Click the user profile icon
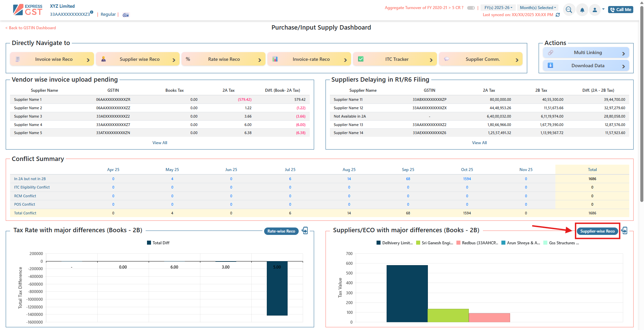 click(595, 10)
